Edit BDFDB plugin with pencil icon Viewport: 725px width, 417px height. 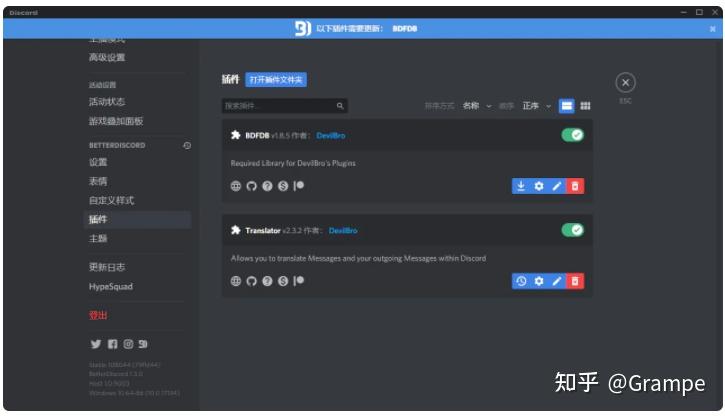tap(557, 186)
